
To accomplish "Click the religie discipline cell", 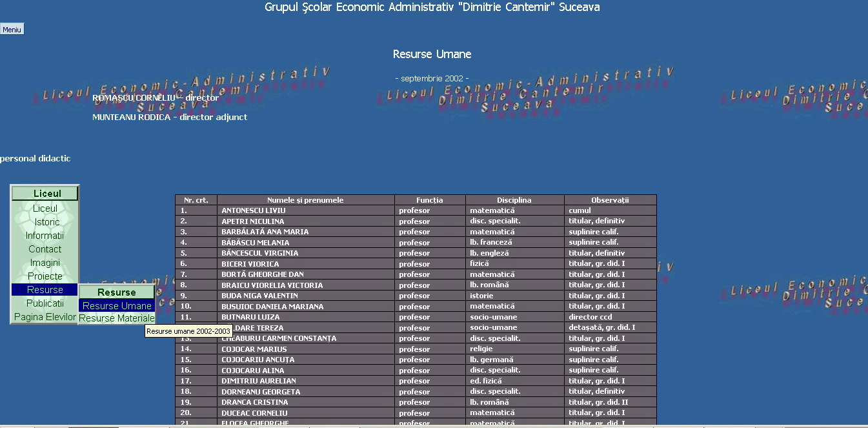I will 514,349.
